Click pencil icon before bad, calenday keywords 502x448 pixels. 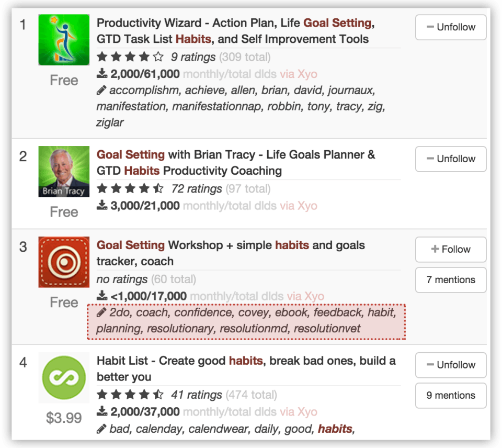click(101, 429)
